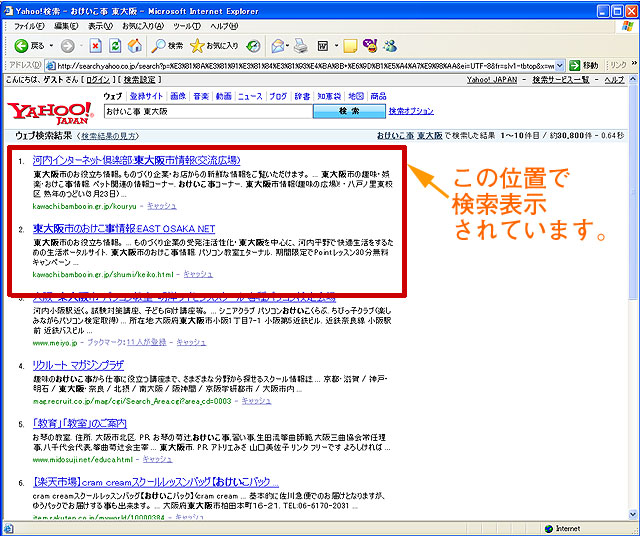Switch to 辞書 search tab
Image resolution: width=640 pixels, height=536 pixels.
coord(302,96)
